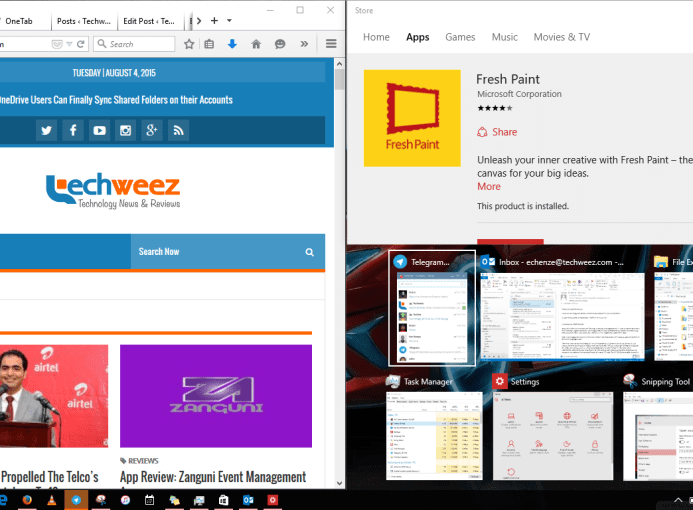The image size is (693, 510).
Task: Show more Firefox toolbar tools chevron
Action: tap(304, 44)
